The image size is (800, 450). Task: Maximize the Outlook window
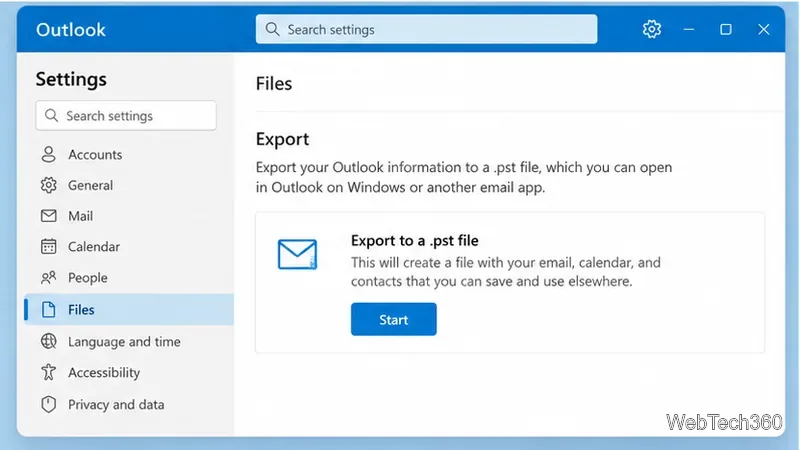click(726, 30)
